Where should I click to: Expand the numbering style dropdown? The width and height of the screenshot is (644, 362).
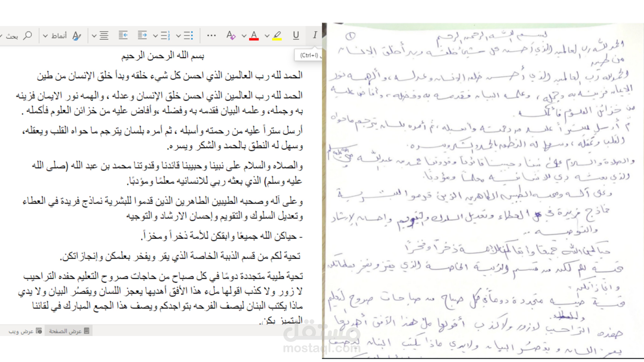click(x=155, y=36)
